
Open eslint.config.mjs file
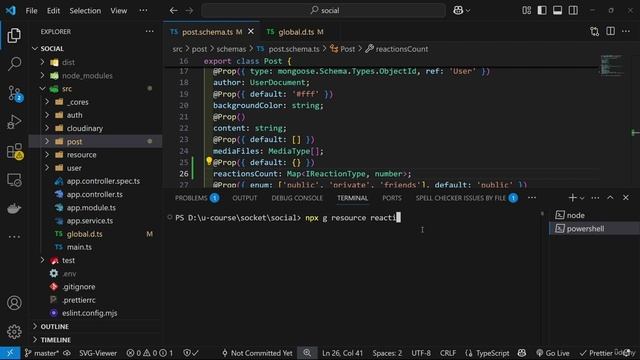pos(89,313)
